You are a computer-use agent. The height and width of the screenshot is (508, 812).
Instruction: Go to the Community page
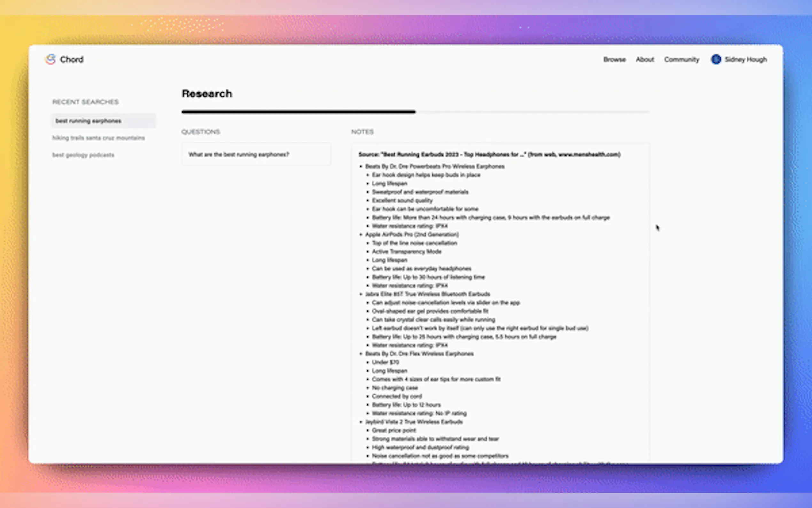682,60
